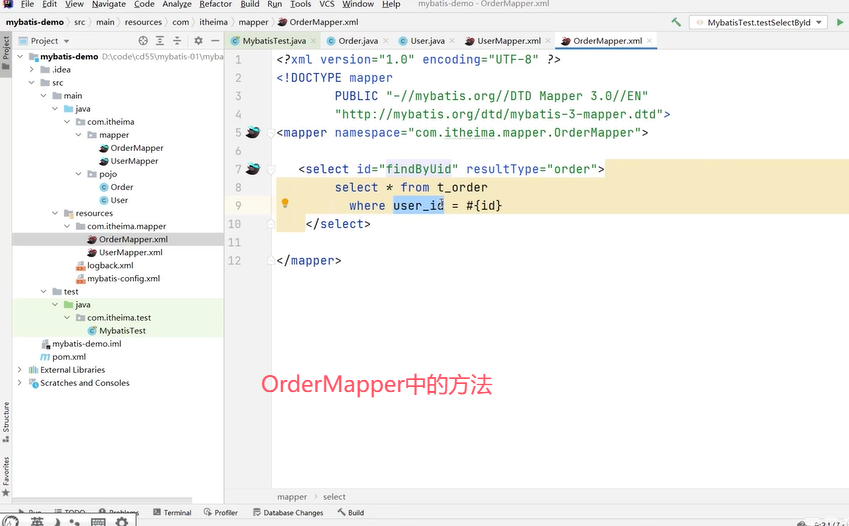Select UserMapper interface in tree

pyautogui.click(x=129, y=161)
